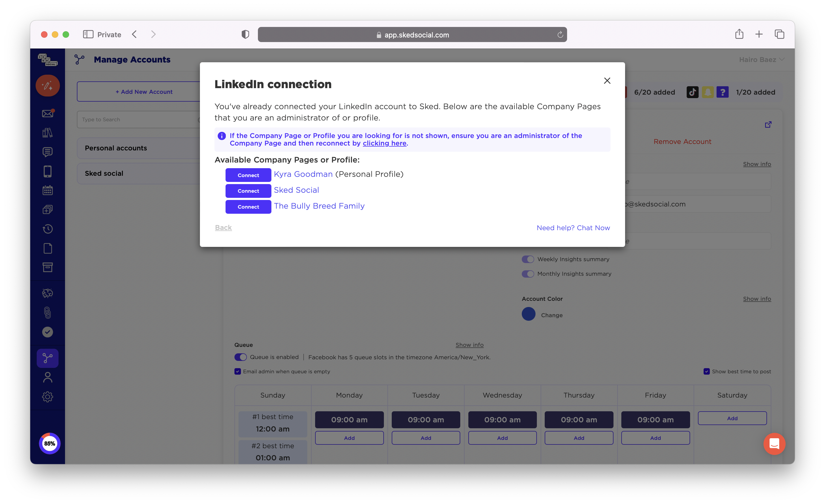Open the bulk add posts icon

[x=47, y=210]
